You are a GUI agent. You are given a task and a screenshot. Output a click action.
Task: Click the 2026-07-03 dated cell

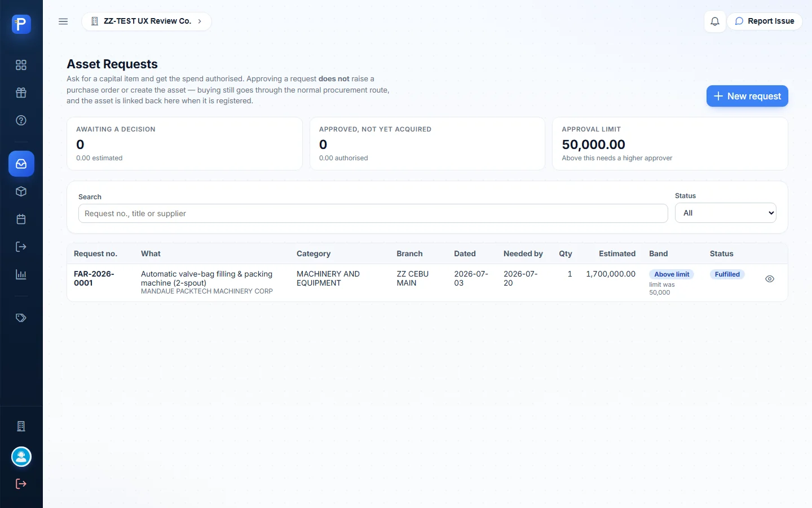click(x=471, y=278)
